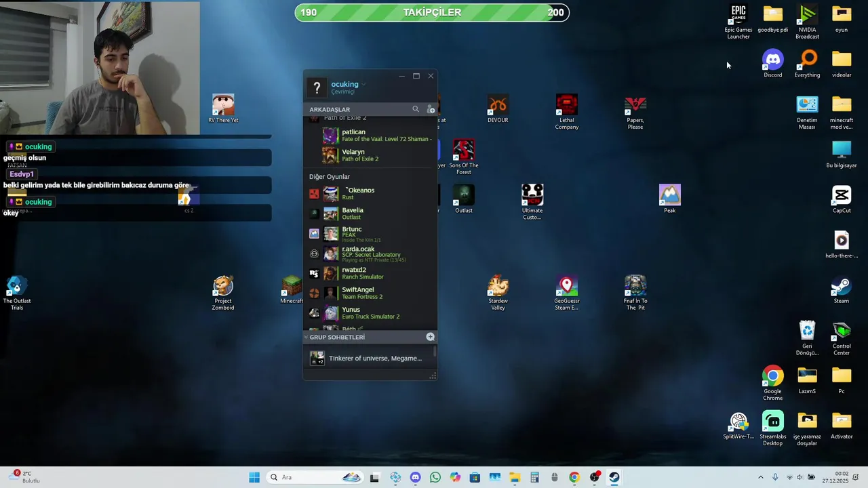Open chat with SwiftAngel
The width and height of the screenshot is (868, 488).
tap(370, 293)
